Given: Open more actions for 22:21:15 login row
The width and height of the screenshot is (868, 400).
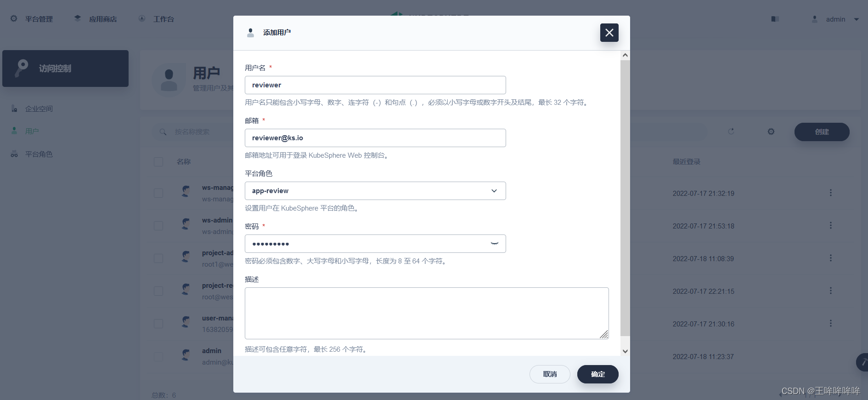Looking at the screenshot, I should (x=830, y=291).
